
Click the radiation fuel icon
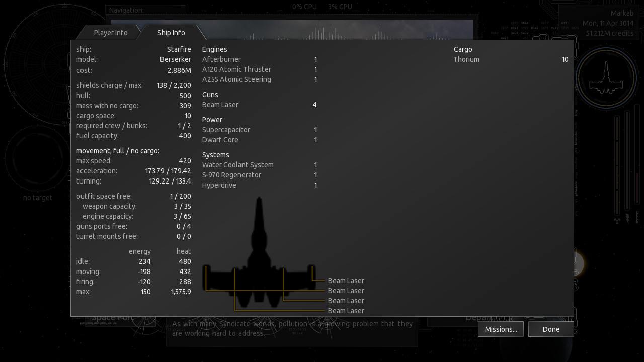tap(617, 220)
